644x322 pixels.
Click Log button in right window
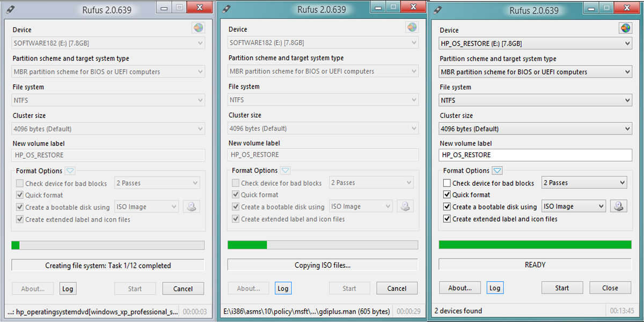[495, 288]
